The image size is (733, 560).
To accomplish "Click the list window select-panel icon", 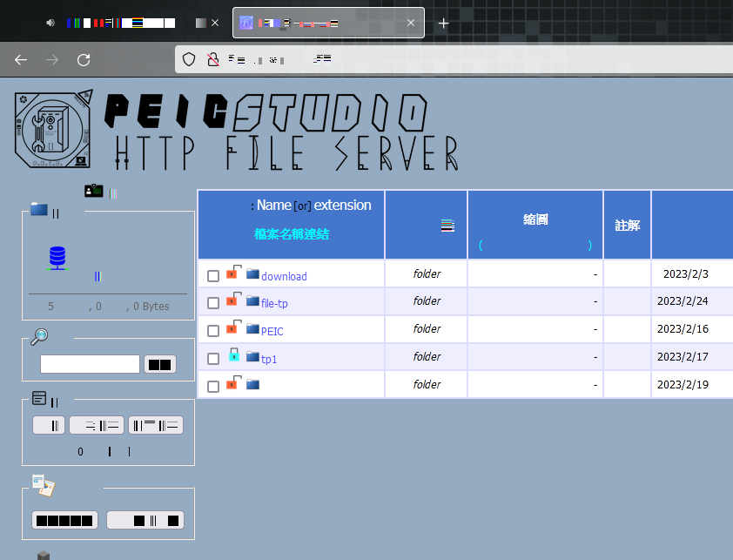I will [39, 398].
